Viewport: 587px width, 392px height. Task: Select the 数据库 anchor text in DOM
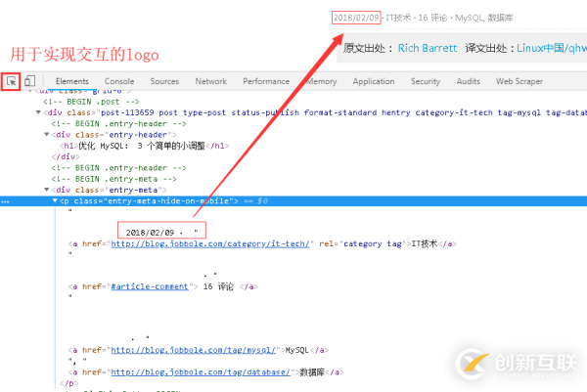coord(312,372)
